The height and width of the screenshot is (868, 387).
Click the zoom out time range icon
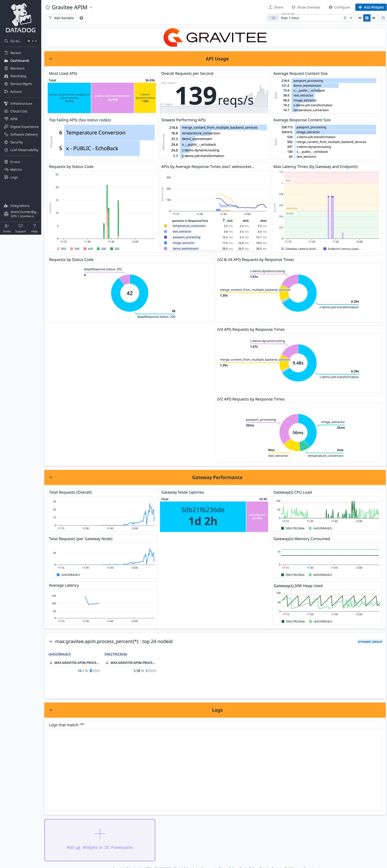tap(383, 18)
